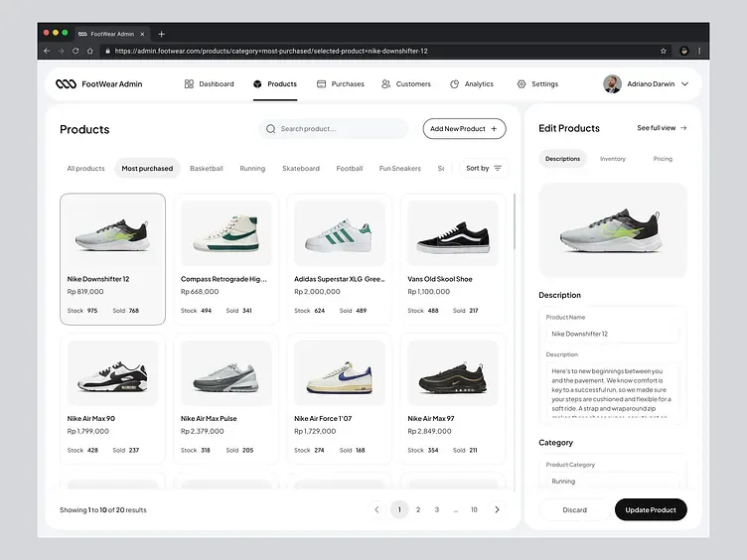This screenshot has width=747, height=560.
Task: Select the Nike Air Max 90 card
Action: click(x=112, y=398)
